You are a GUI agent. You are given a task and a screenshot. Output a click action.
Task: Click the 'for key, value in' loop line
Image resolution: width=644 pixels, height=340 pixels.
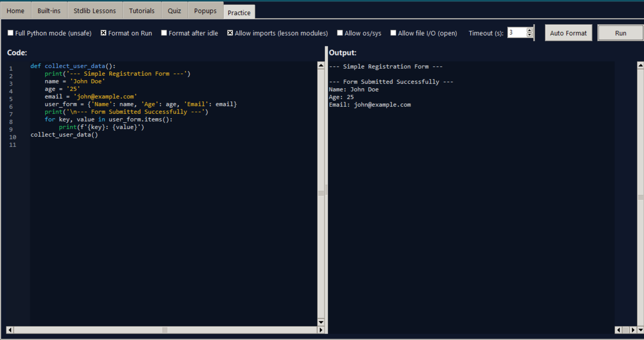coord(108,120)
